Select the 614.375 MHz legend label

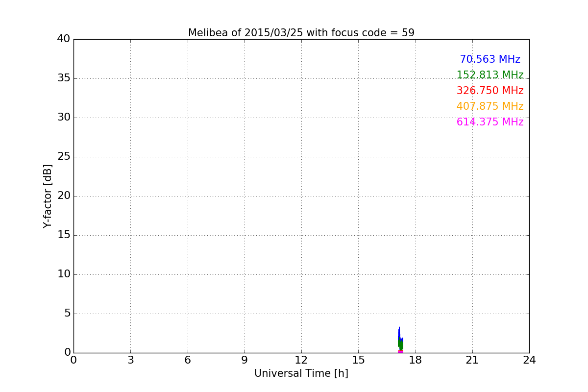[490, 122]
